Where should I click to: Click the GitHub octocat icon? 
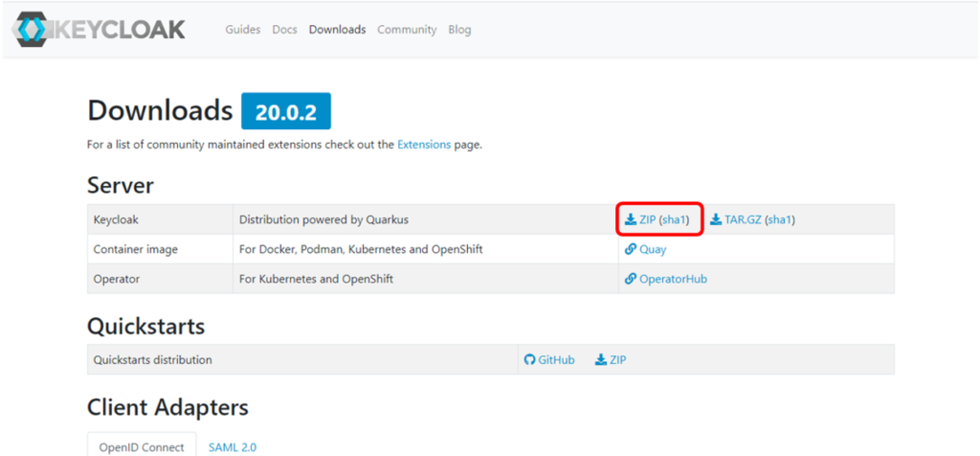pos(529,360)
